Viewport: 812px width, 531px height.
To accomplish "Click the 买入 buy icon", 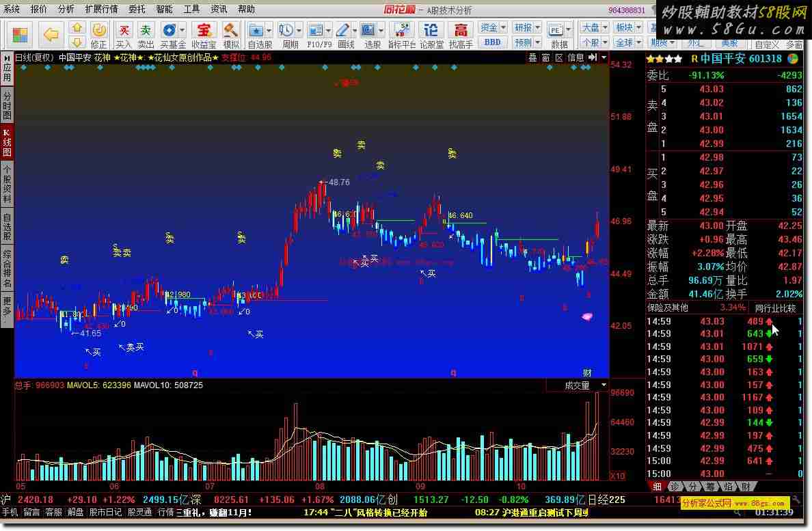I will (x=124, y=31).
